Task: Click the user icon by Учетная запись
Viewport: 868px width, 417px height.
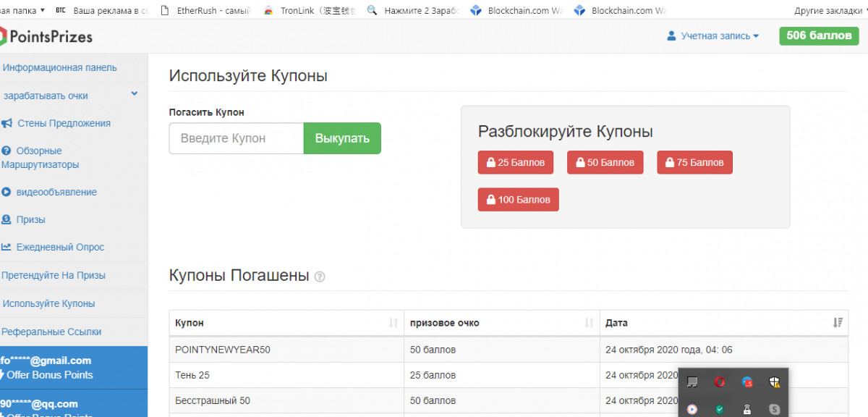Action: click(x=671, y=35)
